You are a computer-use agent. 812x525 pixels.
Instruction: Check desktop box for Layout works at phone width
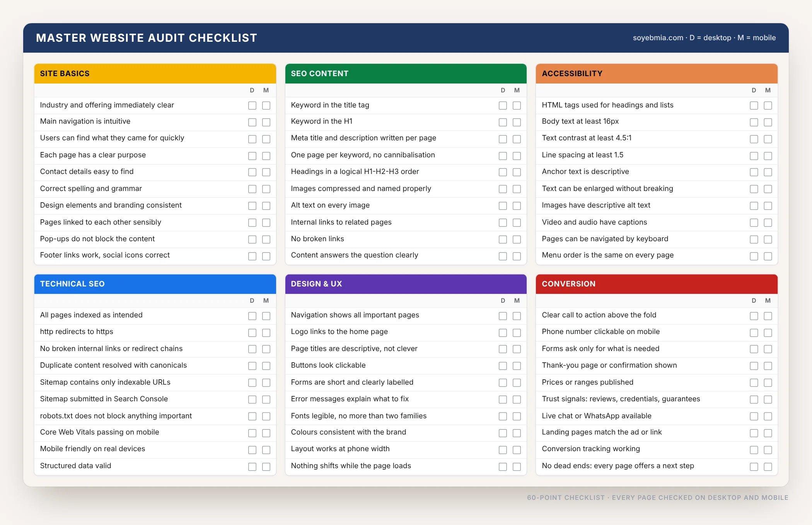[503, 450]
